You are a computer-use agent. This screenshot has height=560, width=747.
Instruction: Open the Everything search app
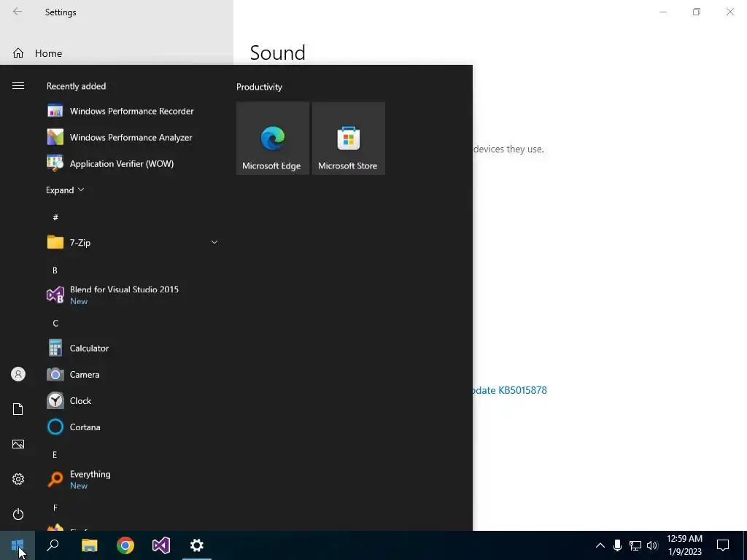click(x=132, y=480)
